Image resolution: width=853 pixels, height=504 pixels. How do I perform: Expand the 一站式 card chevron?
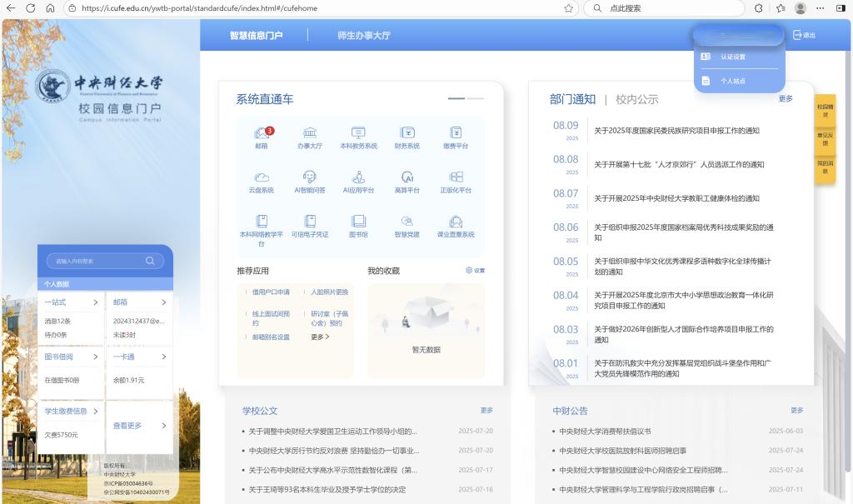(x=96, y=302)
